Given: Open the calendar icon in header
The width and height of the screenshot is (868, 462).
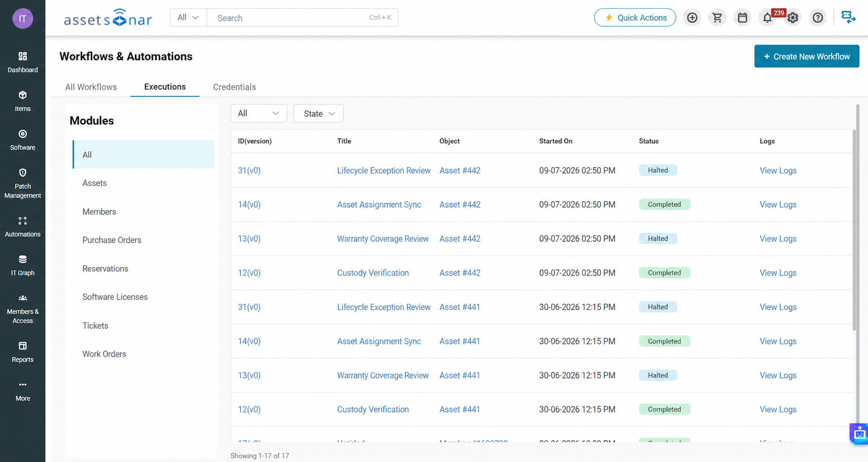Looking at the screenshot, I should tap(742, 18).
